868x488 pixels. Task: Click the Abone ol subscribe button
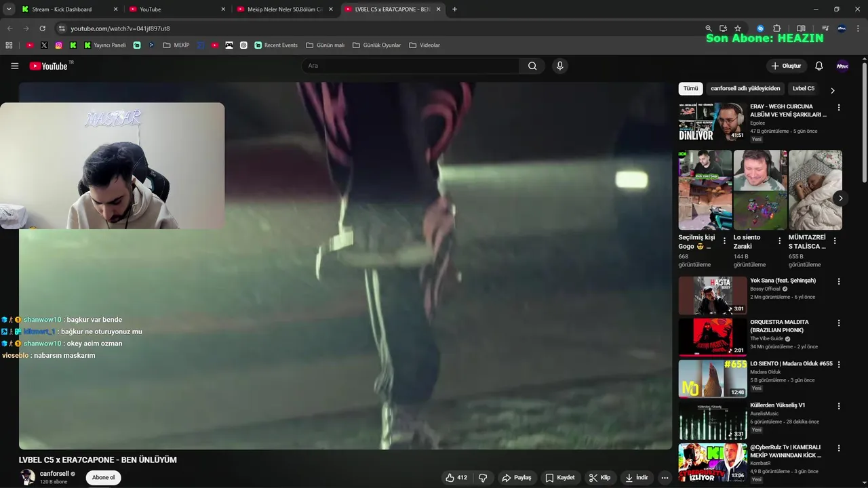click(103, 478)
